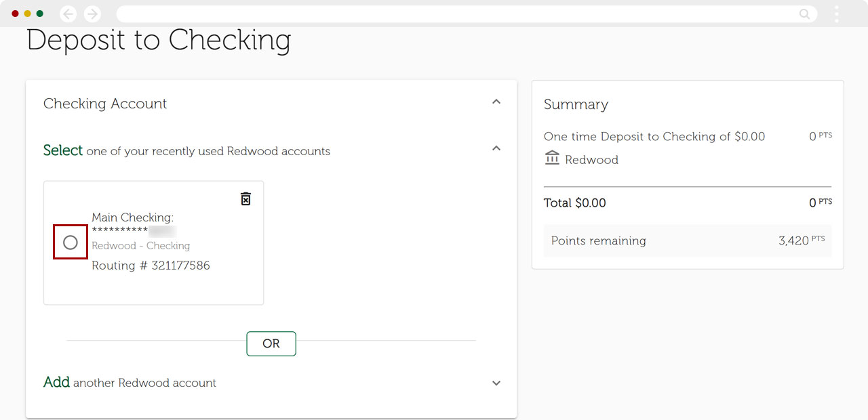Click the browser forward arrow
Viewport: 868px width, 420px height.
92,14
